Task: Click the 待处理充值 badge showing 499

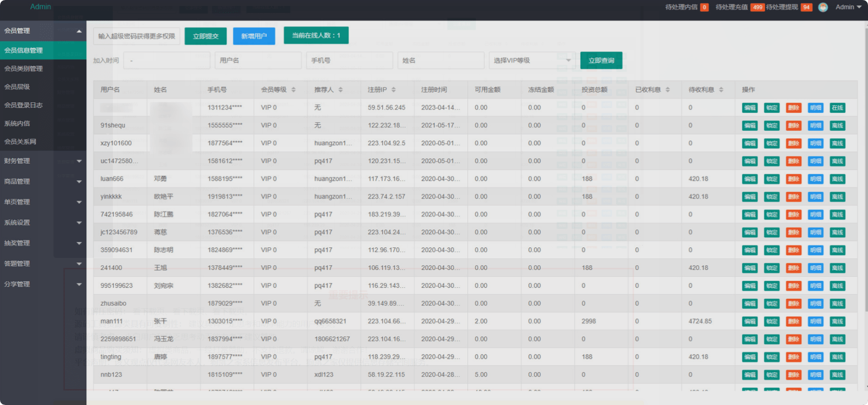Action: (757, 7)
